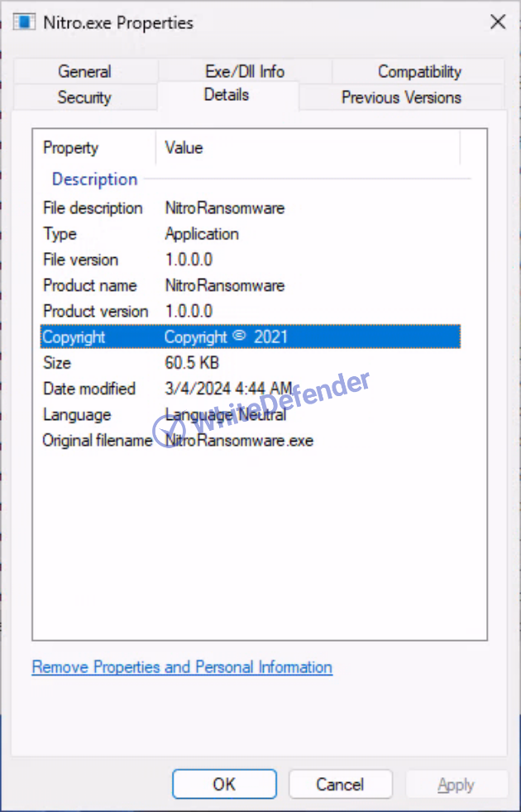The width and height of the screenshot is (521, 812).
Task: Select the Original filename property label
Action: pos(98,441)
